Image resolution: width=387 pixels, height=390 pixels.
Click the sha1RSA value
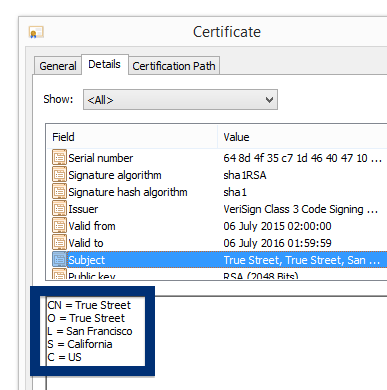click(245, 175)
